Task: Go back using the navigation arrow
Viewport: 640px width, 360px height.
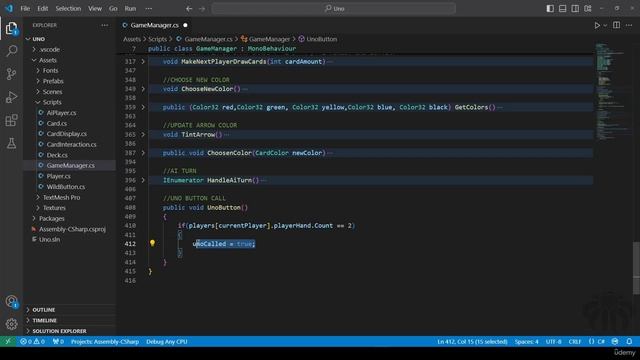Action: (189, 9)
